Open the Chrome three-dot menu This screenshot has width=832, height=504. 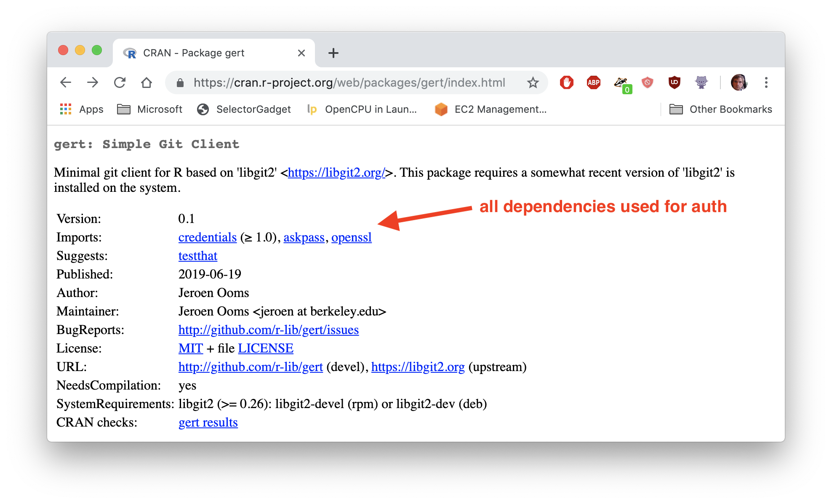click(766, 82)
